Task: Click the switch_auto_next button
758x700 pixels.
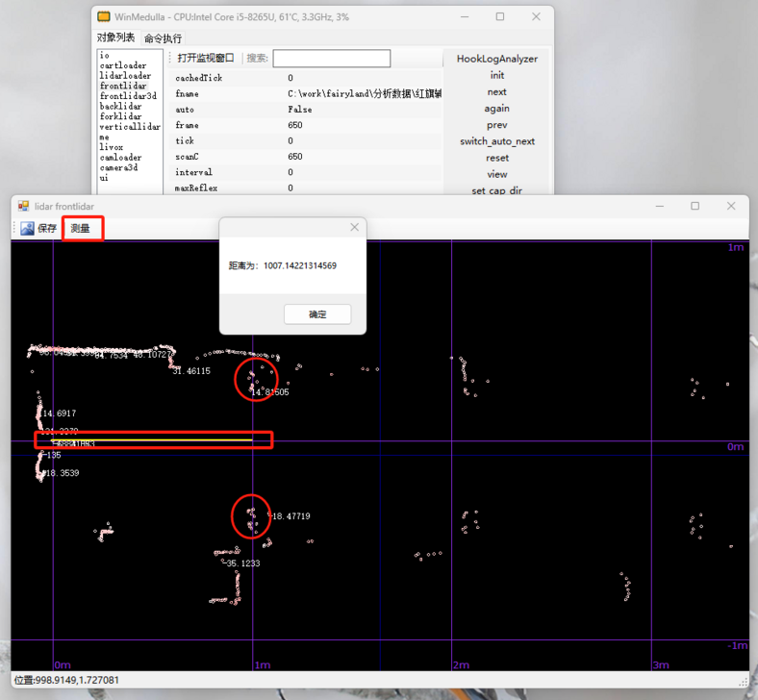Action: (496, 141)
